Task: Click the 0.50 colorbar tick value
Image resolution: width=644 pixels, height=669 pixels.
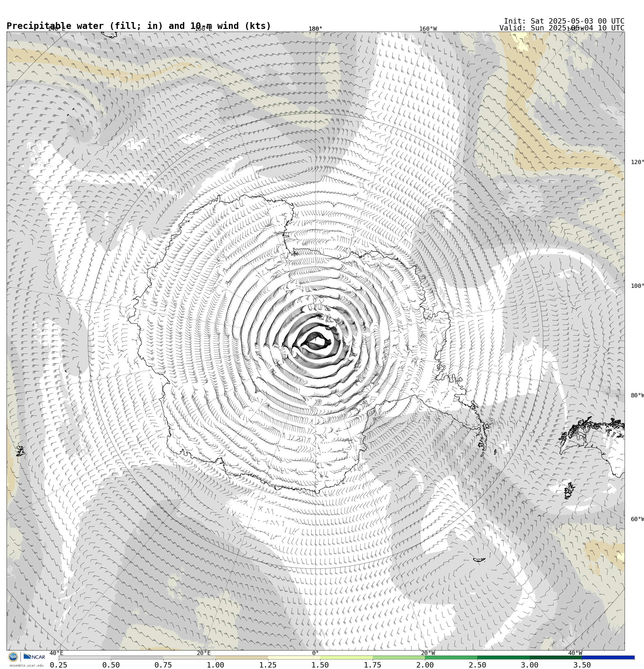Action: click(111, 665)
